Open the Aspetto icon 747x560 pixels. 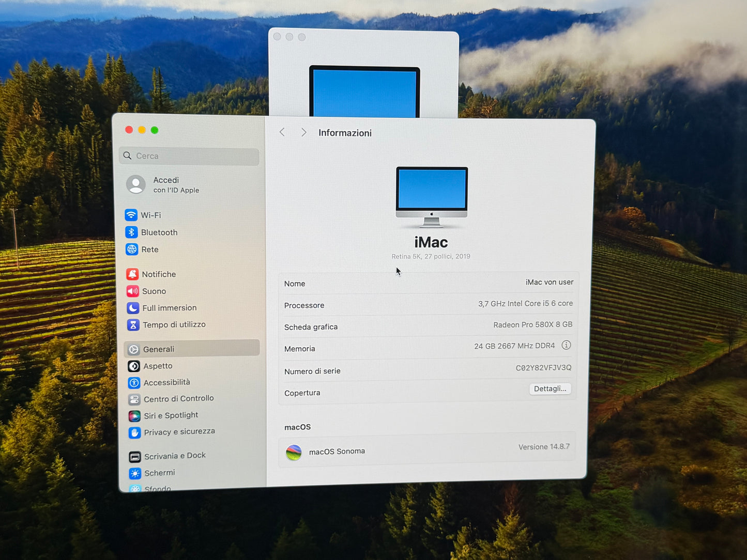tap(134, 366)
